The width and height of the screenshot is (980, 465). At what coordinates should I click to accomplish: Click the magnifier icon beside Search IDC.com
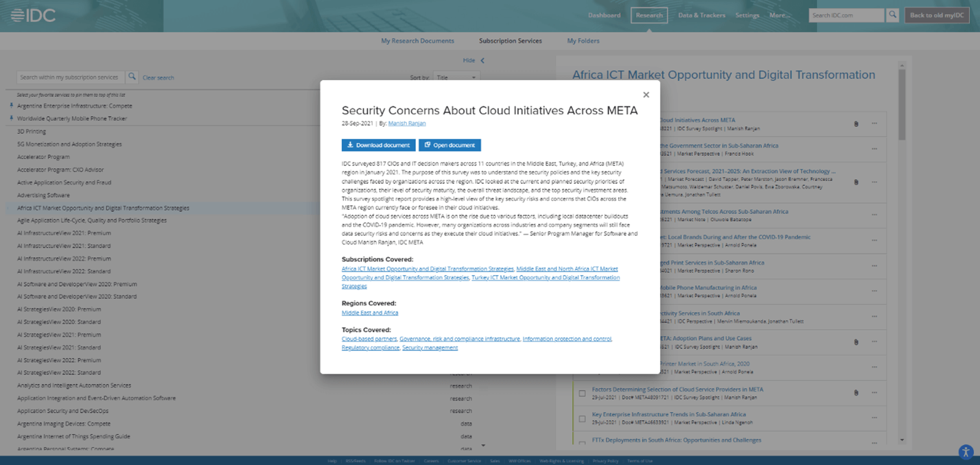tap(892, 14)
